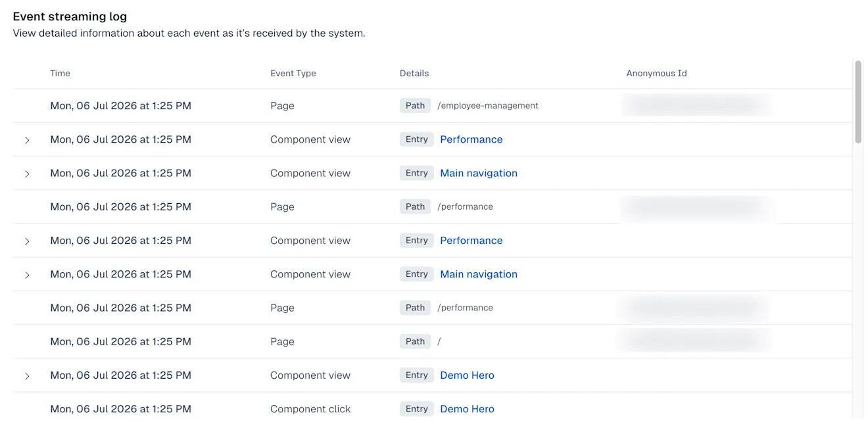Click the Details column header
Viewport: 868px width, 432px height.
414,74
